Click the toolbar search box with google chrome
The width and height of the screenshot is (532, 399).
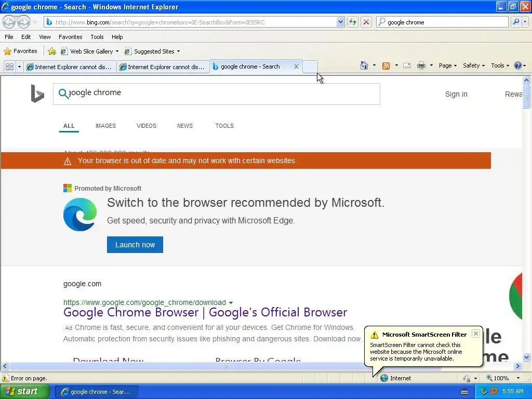[443, 22]
